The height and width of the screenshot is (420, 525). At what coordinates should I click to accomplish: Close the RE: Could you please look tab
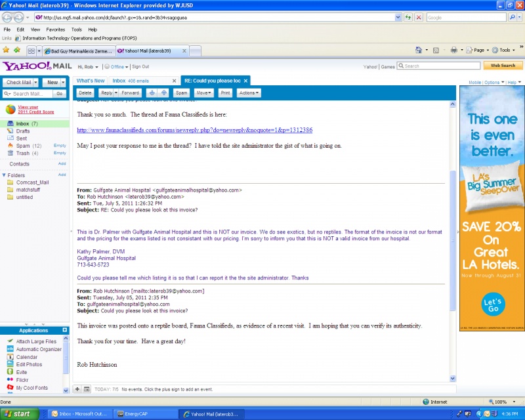pos(245,81)
